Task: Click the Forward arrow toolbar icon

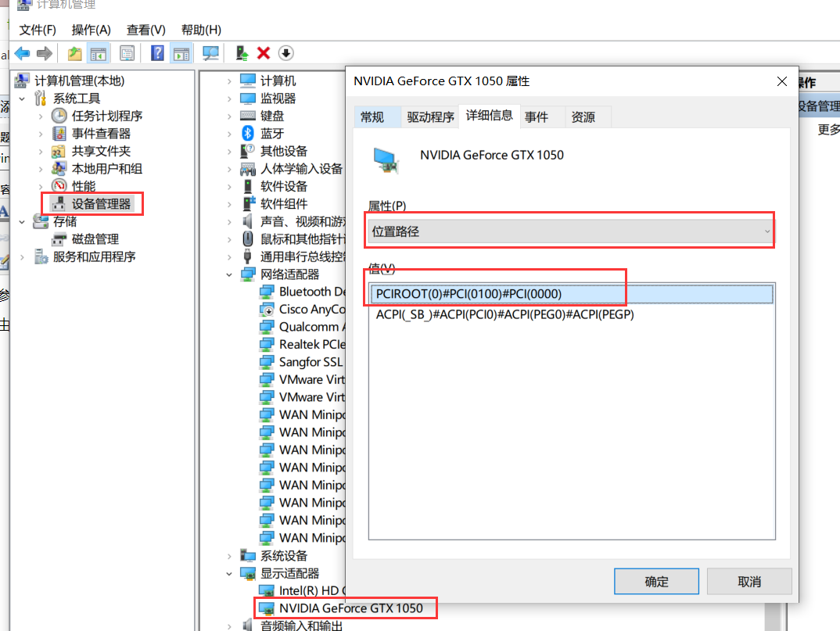Action: coord(45,53)
